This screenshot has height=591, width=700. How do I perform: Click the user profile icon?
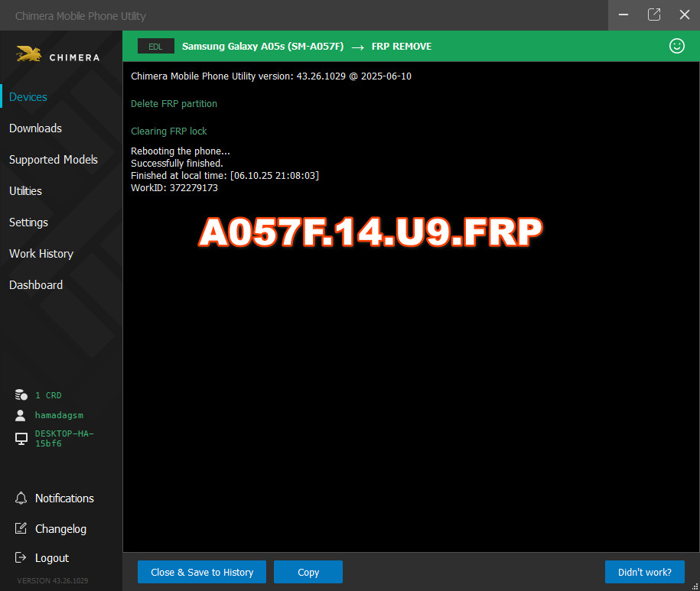(20, 415)
